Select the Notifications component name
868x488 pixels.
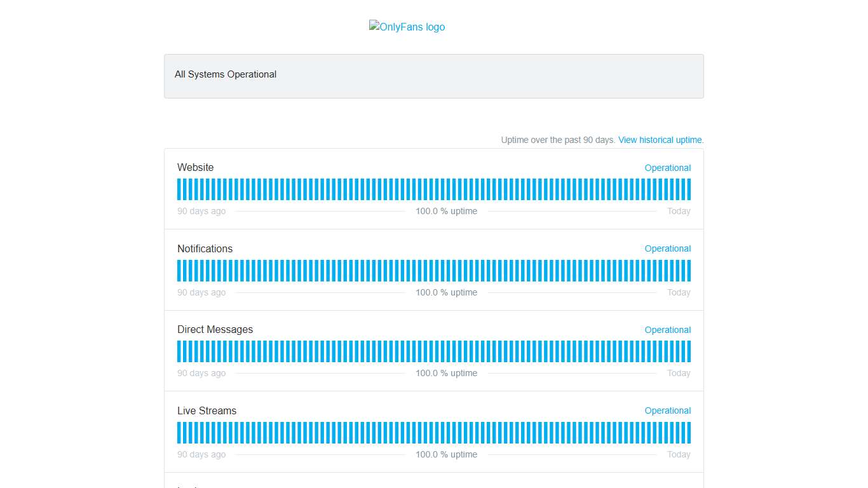pos(205,248)
